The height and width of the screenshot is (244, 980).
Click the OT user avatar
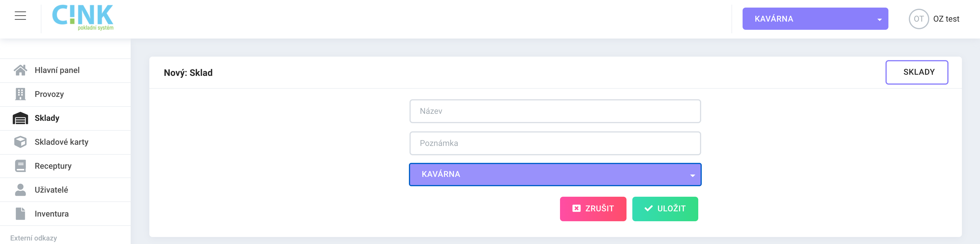[919, 19]
